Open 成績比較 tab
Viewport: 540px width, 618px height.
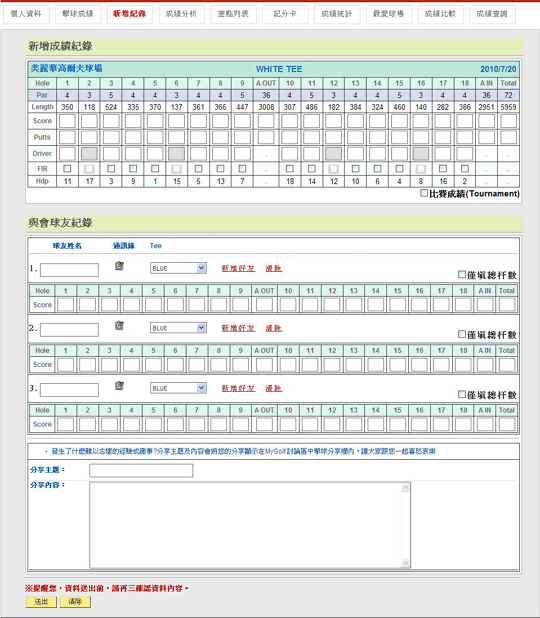[441, 14]
